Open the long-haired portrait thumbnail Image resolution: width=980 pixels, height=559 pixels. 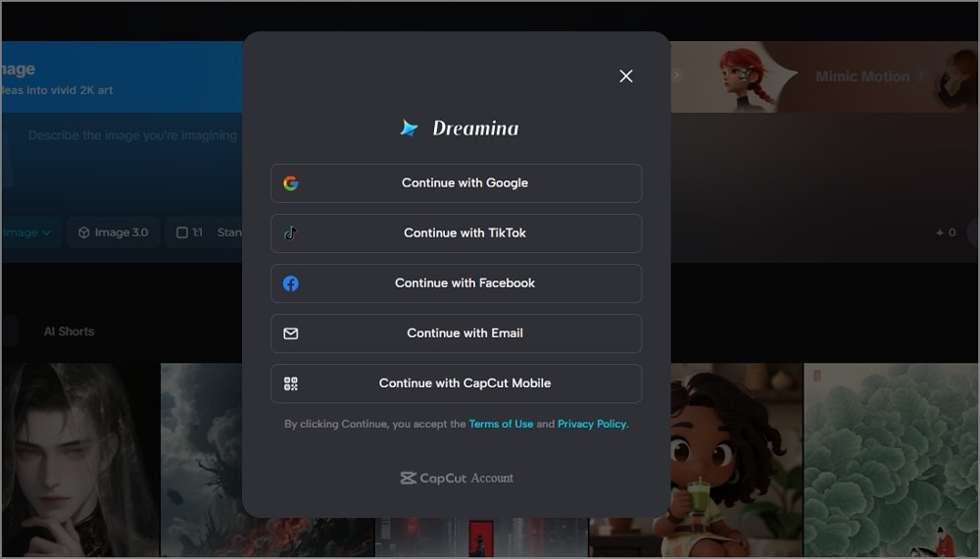coord(80,460)
